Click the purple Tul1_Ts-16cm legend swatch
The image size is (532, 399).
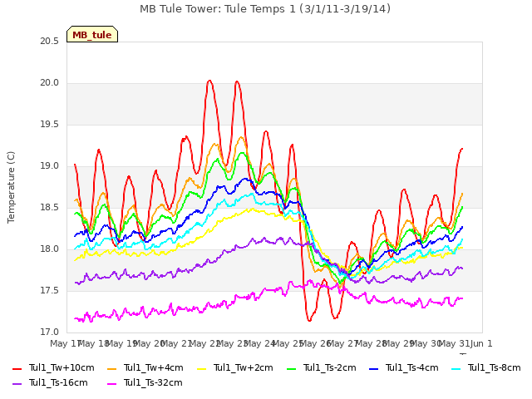(x=17, y=383)
